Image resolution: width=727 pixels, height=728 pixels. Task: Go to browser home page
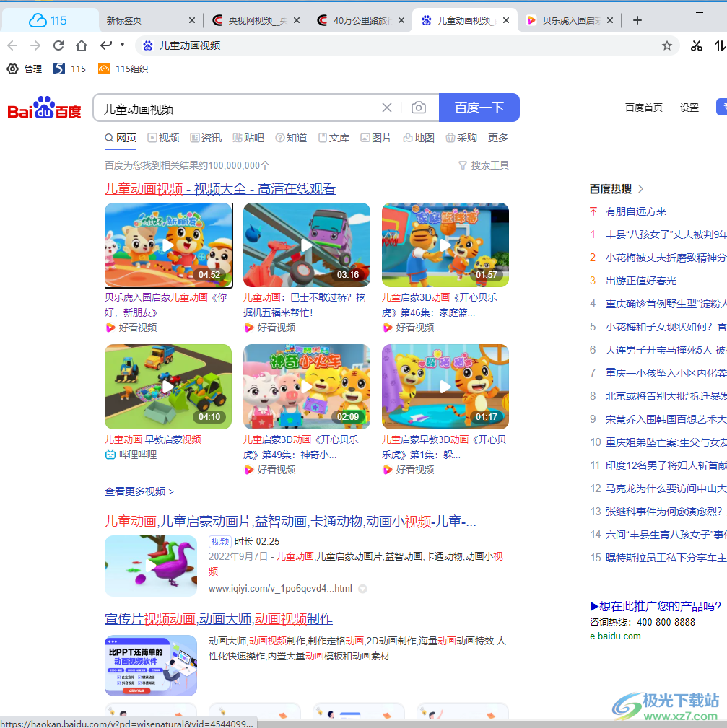[82, 45]
